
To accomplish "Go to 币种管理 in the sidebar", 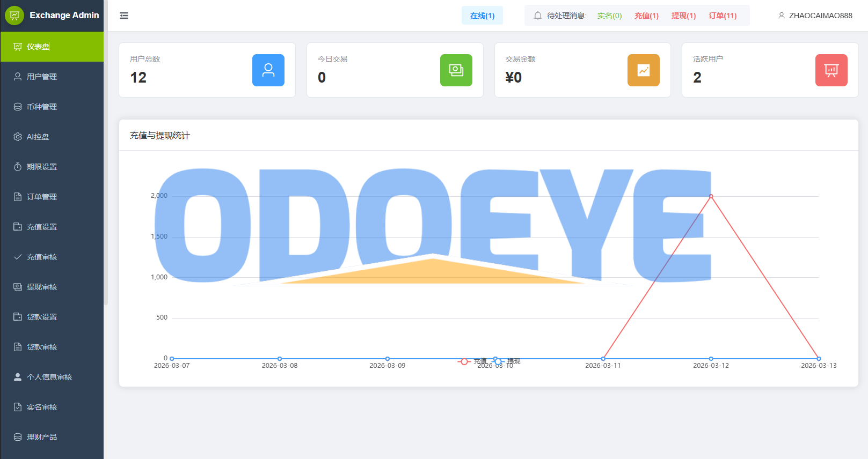I will click(42, 107).
